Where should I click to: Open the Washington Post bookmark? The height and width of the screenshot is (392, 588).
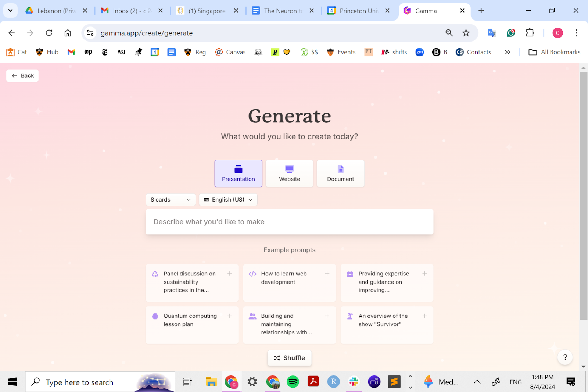pyautogui.click(x=88, y=52)
